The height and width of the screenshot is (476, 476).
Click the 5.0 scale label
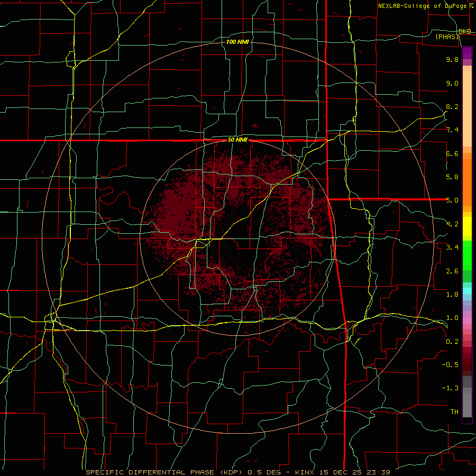coord(452,200)
